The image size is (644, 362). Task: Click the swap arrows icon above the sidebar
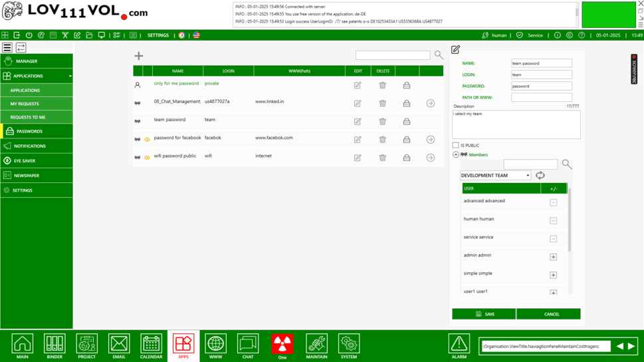click(21, 48)
